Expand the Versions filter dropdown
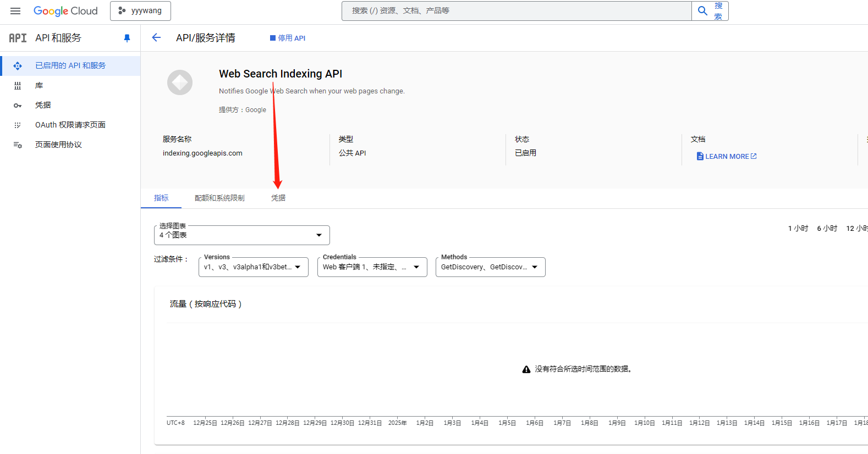 point(253,267)
